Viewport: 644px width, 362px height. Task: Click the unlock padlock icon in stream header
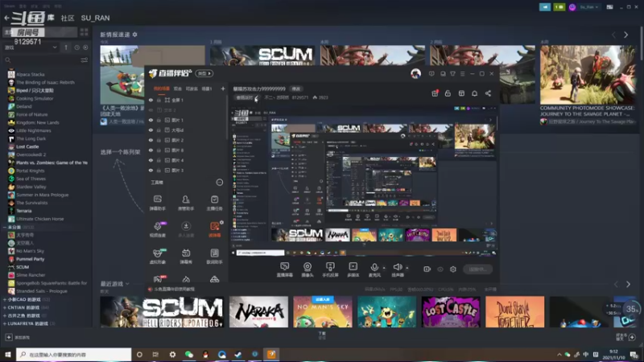tap(448, 93)
